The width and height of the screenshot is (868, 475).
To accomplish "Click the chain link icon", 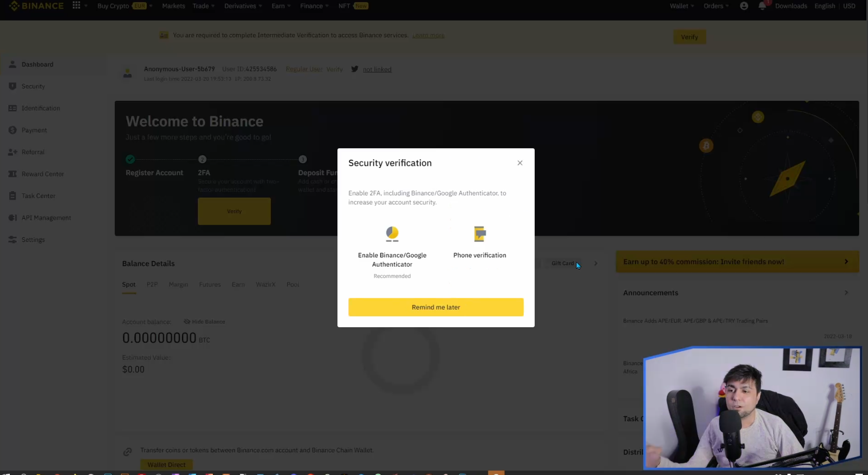I will click(128, 452).
